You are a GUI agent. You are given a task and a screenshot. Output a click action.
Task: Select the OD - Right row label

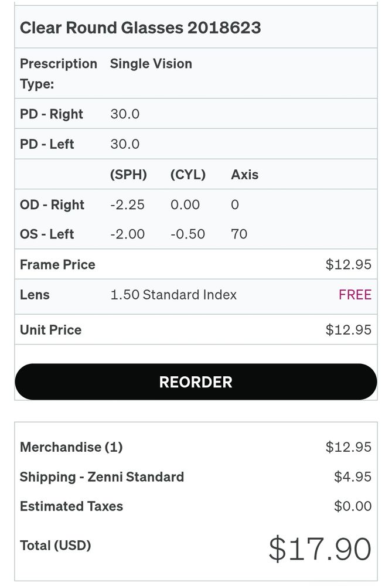[x=52, y=205]
